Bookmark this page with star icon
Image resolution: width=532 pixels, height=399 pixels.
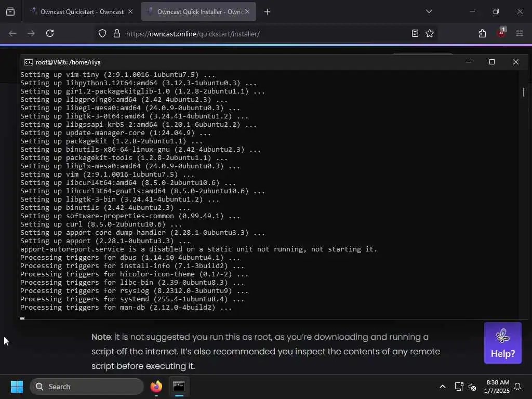click(x=430, y=34)
